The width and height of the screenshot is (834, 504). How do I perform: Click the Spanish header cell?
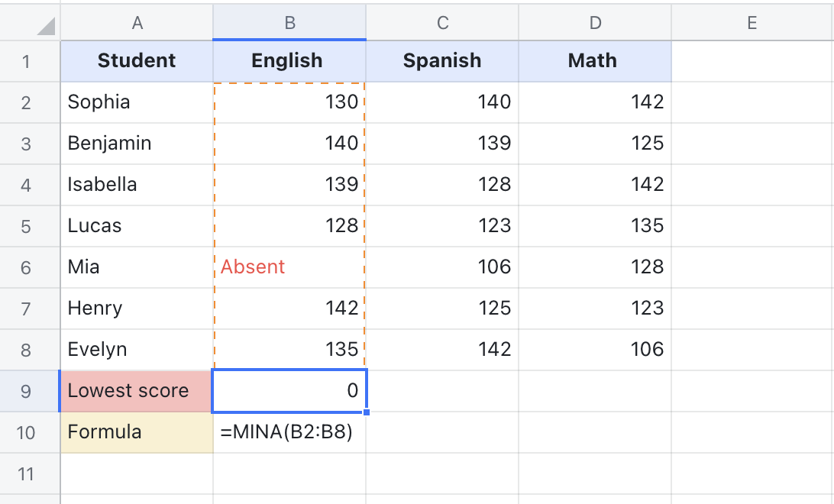pos(442,61)
